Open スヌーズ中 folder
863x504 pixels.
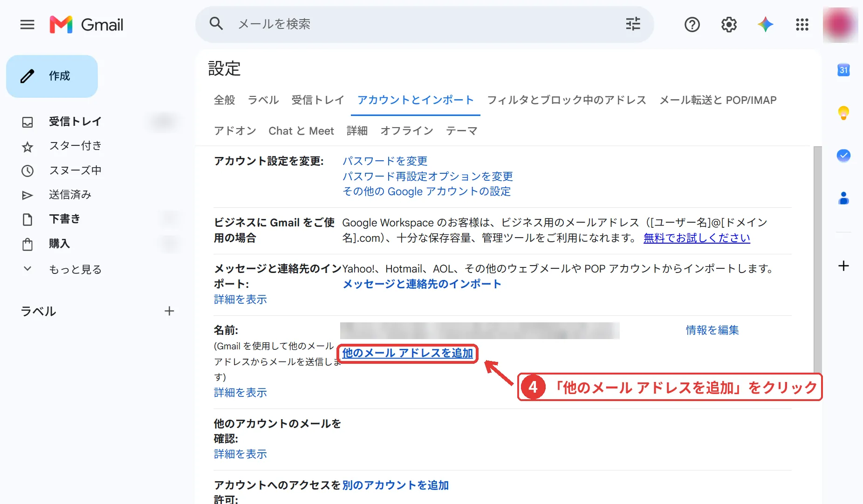(x=75, y=170)
